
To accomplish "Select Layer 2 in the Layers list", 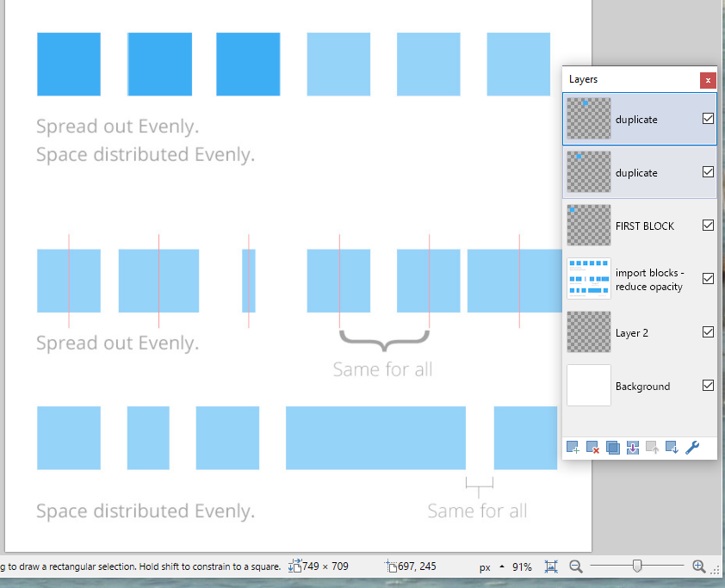I will 640,332.
